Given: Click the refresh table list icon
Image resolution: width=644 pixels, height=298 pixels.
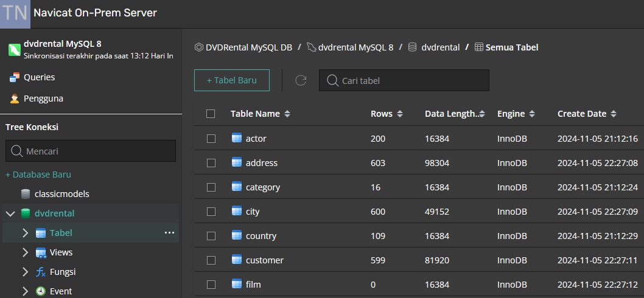Looking at the screenshot, I should [x=301, y=80].
